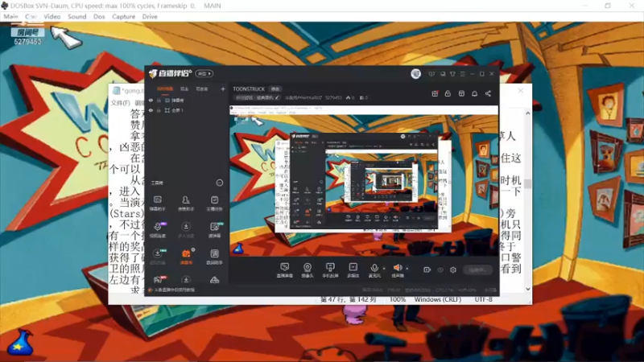Expand the mode pill button beside the logo

click(x=204, y=73)
